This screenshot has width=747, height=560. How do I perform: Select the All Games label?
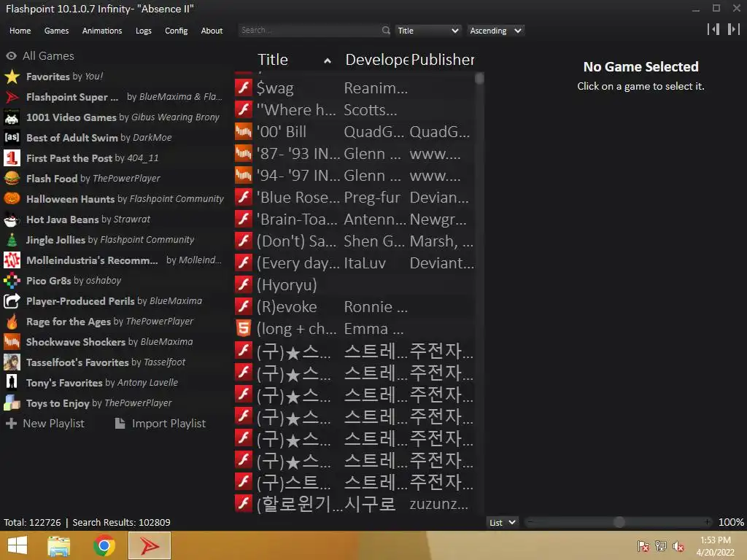(x=49, y=55)
